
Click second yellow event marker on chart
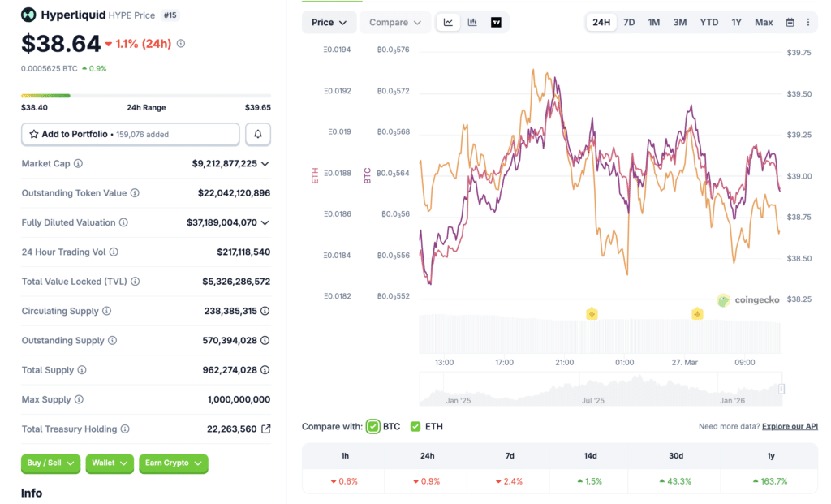pyautogui.click(x=697, y=314)
